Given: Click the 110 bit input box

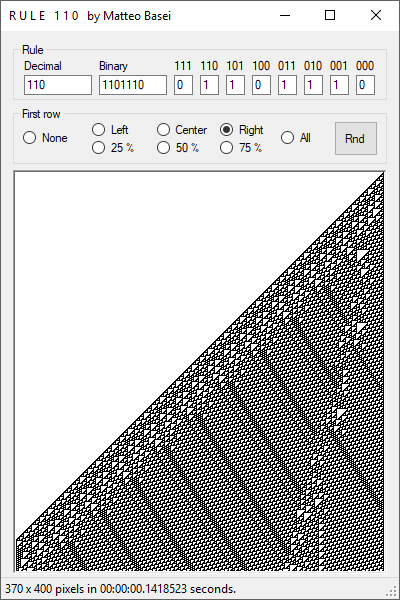Looking at the screenshot, I should [209, 85].
